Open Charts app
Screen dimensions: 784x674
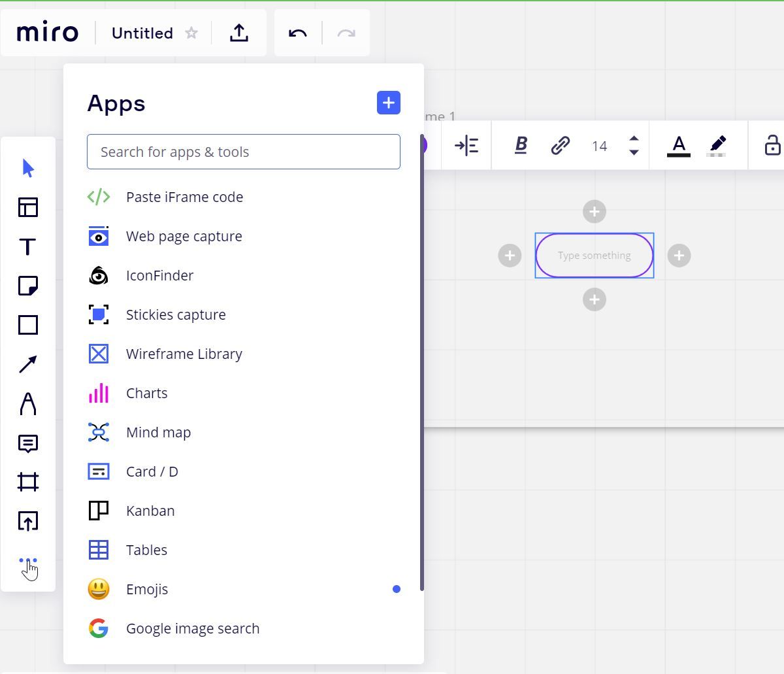point(244,393)
